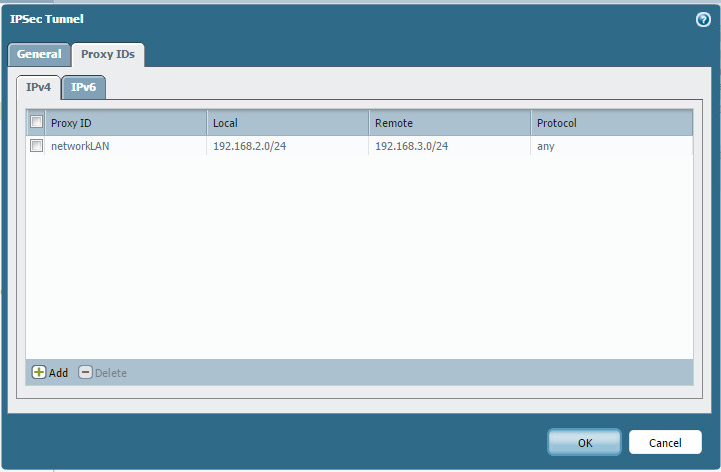This screenshot has height=472, width=721.
Task: Open the help icon in the title bar
Action: (x=703, y=19)
